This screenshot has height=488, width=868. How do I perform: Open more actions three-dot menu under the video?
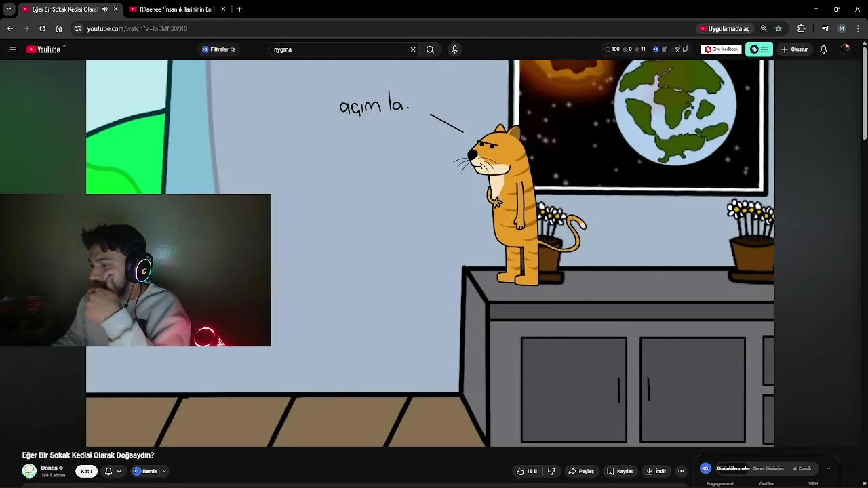tap(681, 471)
